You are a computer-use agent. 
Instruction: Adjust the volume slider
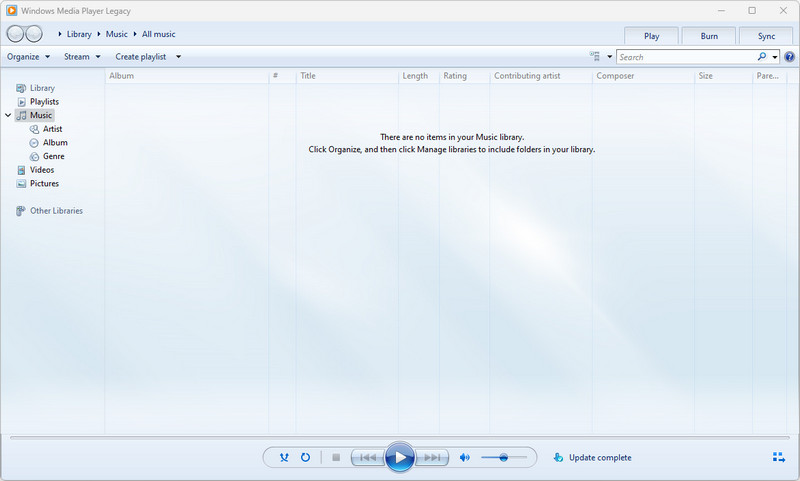coord(504,458)
